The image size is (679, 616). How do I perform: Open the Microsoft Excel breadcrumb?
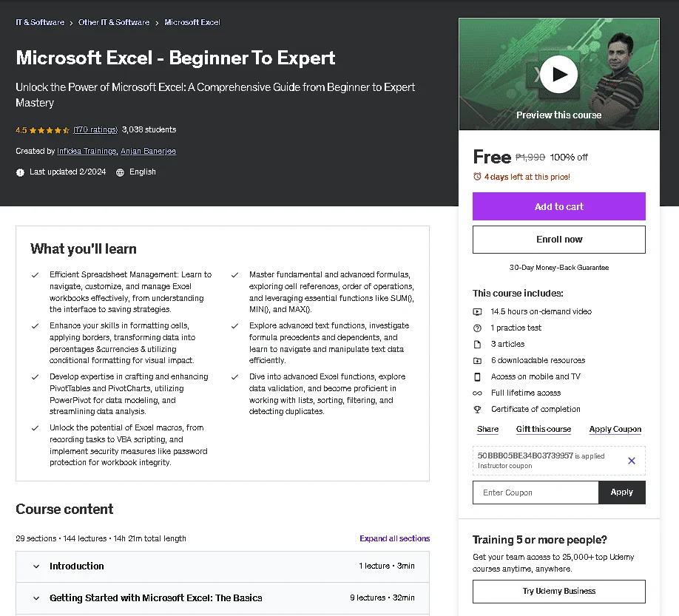pos(192,22)
